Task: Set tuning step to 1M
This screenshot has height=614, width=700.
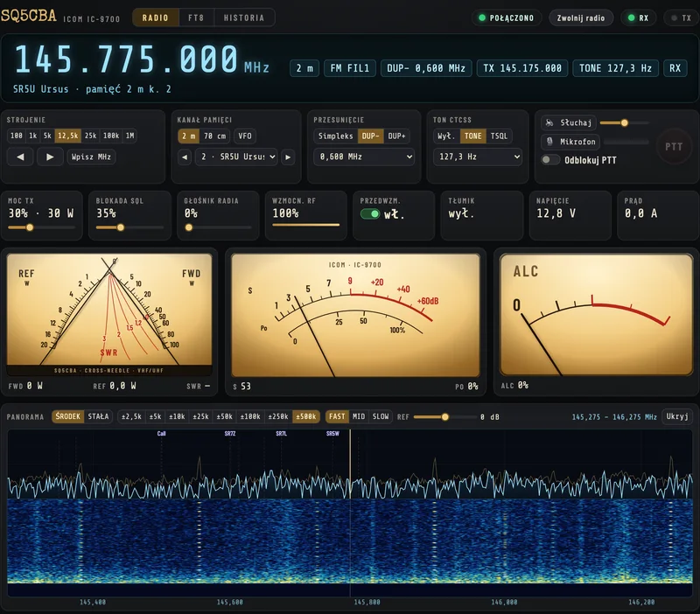Action: [x=129, y=136]
